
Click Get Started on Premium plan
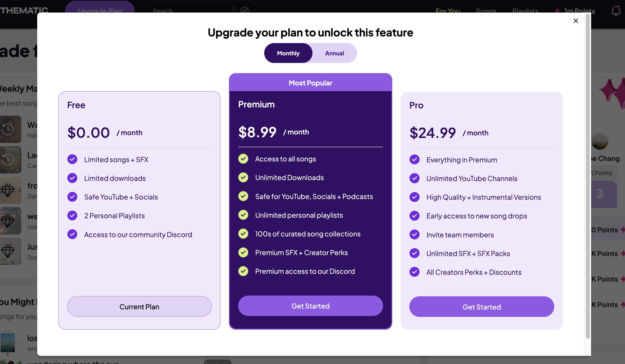pos(310,306)
